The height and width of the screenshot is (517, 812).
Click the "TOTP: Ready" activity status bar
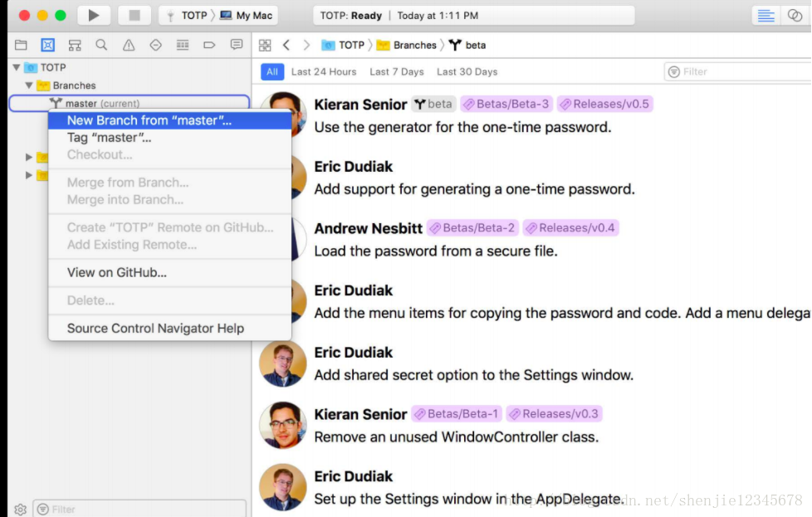473,16
